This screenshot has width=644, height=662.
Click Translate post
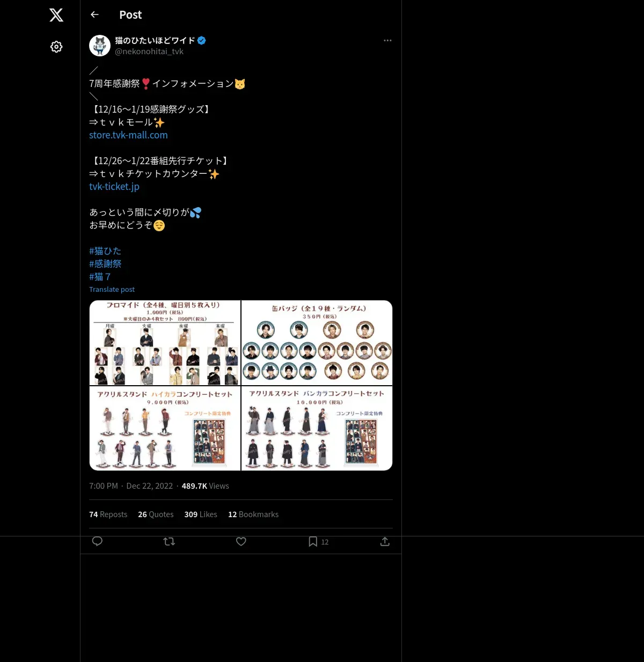(x=112, y=289)
